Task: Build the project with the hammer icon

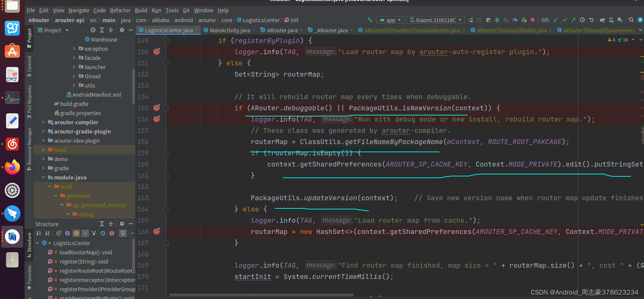Action: [x=370, y=20]
